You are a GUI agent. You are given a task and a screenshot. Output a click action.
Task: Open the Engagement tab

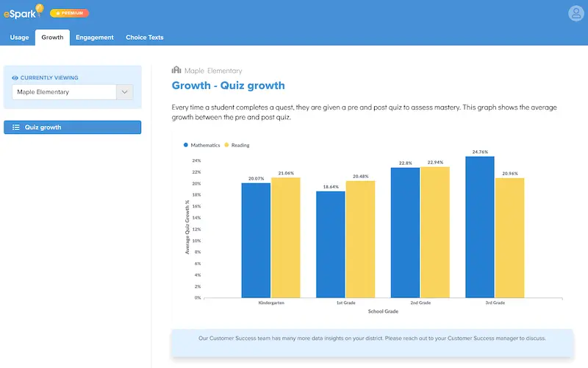coord(95,38)
